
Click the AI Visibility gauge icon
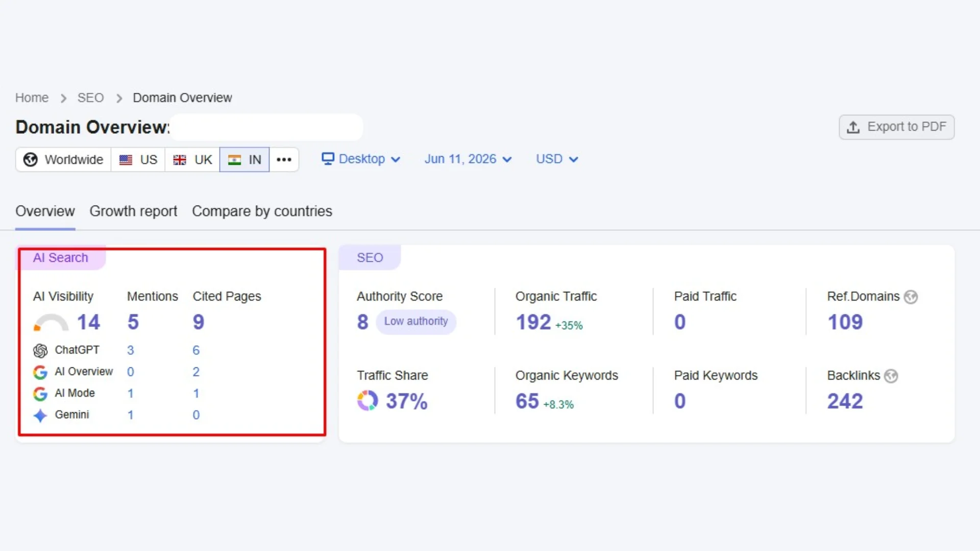[51, 322]
